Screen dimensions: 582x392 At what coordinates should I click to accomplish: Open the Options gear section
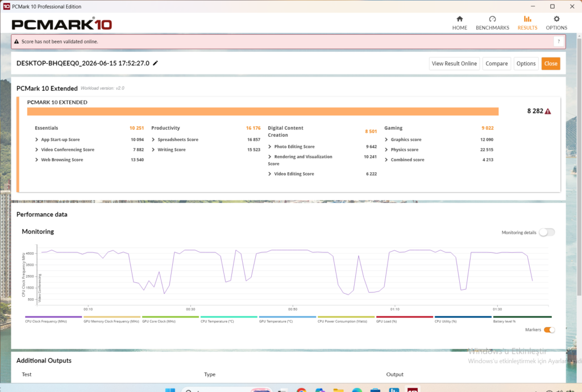tap(556, 23)
